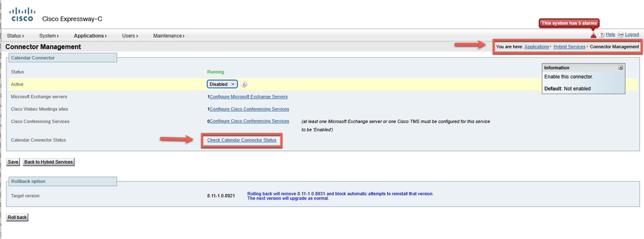
Task: Click Check Calendar Connector Status link
Action: point(241,140)
